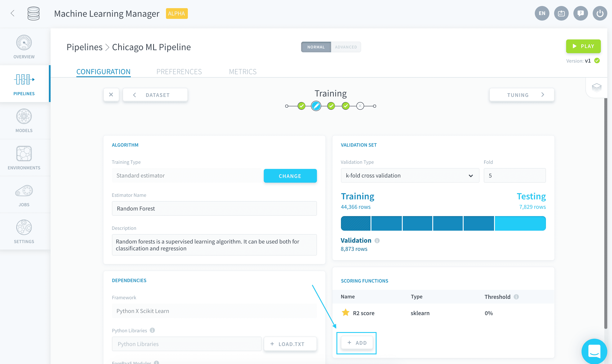Open the profile ID card icon
The height and width of the screenshot is (364, 612).
(x=561, y=13)
